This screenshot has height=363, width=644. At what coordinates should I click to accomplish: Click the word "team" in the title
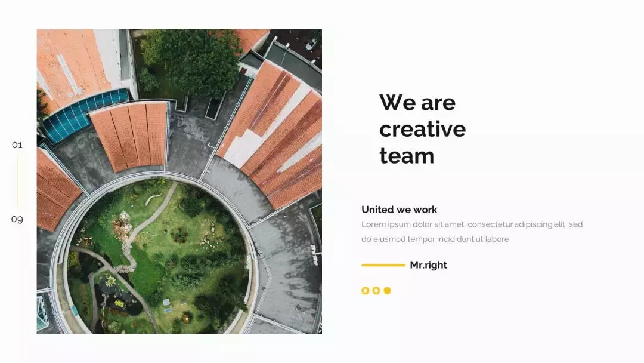point(407,156)
